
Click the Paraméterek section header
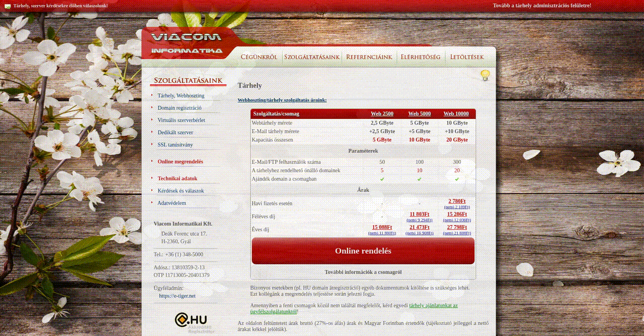[363, 151]
